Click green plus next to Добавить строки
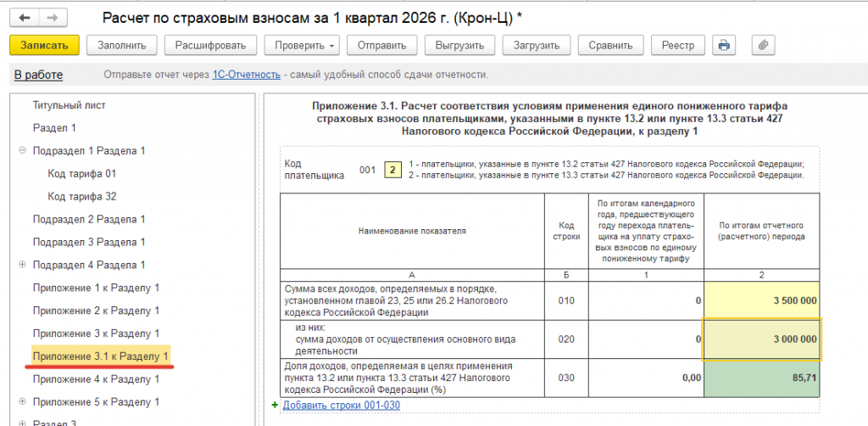 click(275, 406)
